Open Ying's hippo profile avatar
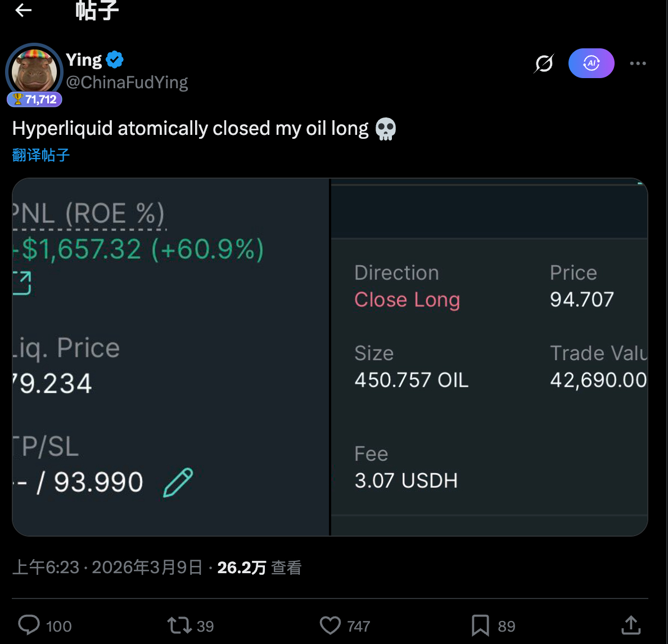Image resolution: width=668 pixels, height=644 pixels. 34,70
